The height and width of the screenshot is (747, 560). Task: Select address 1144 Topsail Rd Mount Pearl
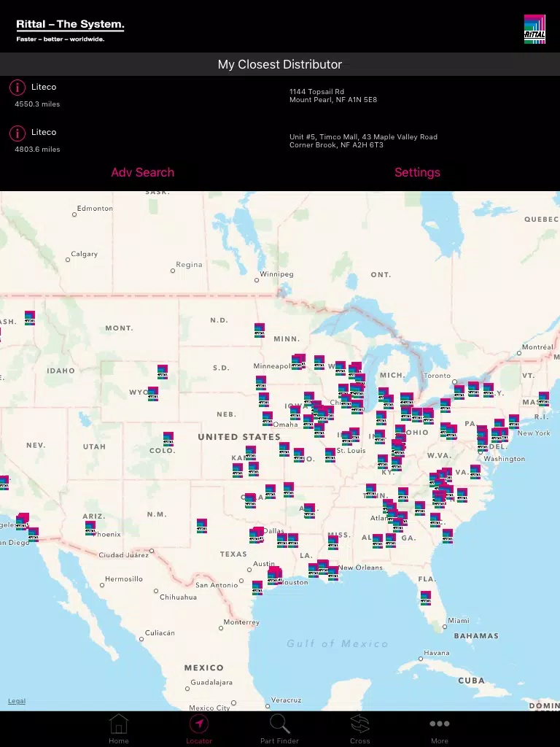333,96
